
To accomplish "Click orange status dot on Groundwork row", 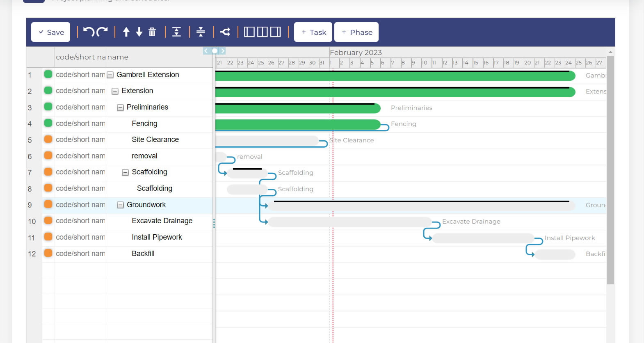I will click(48, 204).
